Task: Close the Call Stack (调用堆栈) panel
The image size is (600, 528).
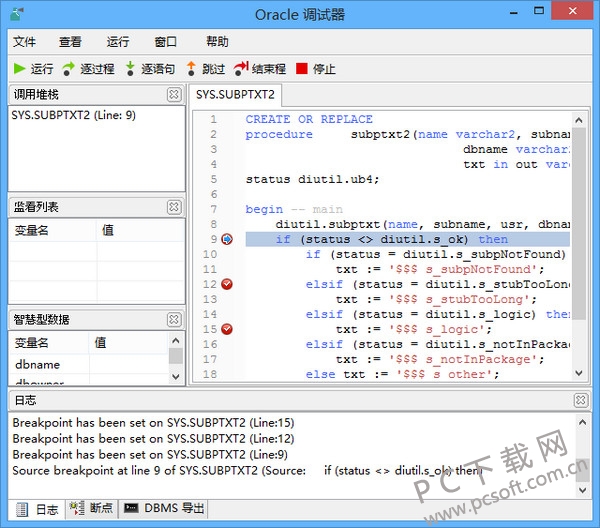Action: 174,94
